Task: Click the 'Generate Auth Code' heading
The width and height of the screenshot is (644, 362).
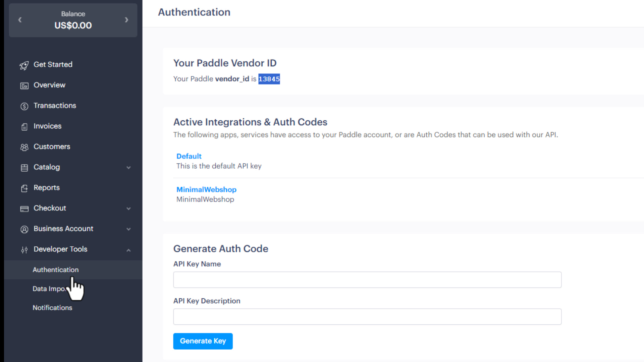Action: coord(221,249)
